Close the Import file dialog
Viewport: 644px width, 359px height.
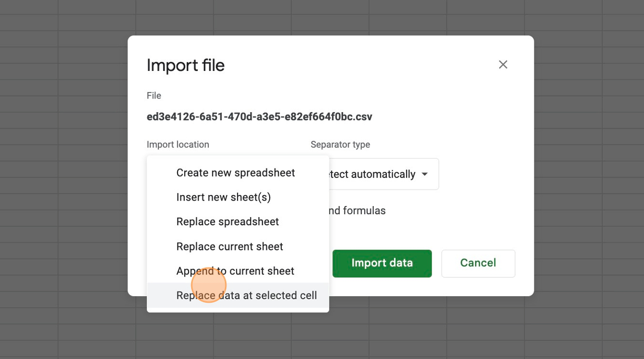[503, 65]
